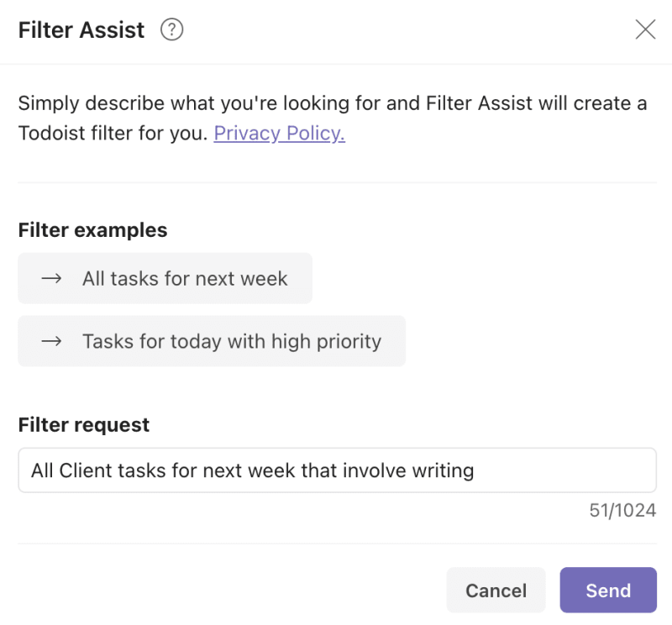Cancel the filter request

click(x=496, y=590)
